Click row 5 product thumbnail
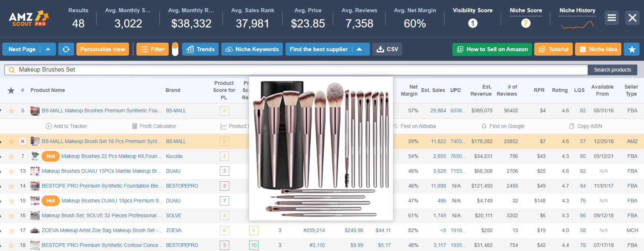 (35, 110)
